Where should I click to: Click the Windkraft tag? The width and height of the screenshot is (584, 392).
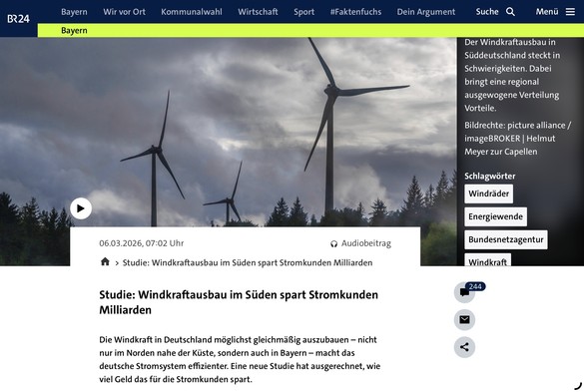pyautogui.click(x=487, y=260)
